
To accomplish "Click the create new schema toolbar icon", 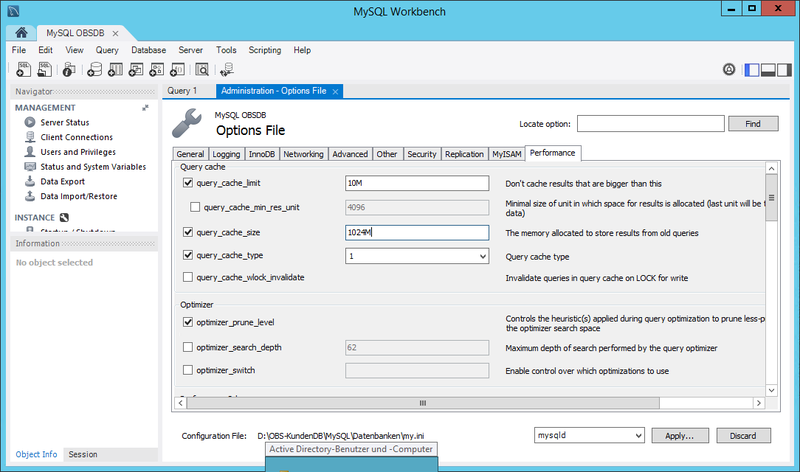I will tap(95, 70).
